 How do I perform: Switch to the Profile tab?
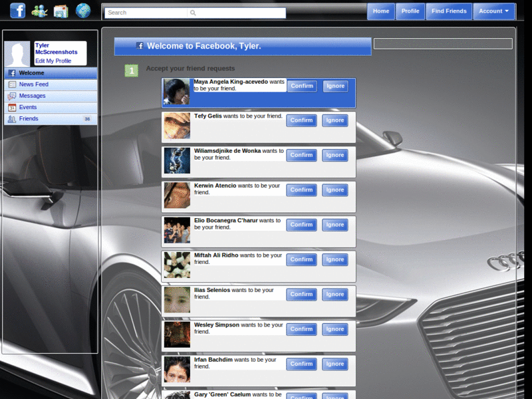pyautogui.click(x=410, y=11)
